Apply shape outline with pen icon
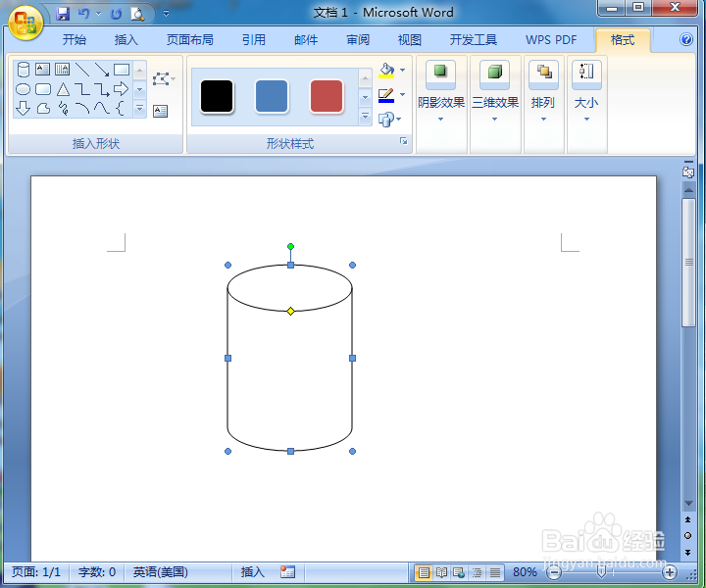 (386, 95)
